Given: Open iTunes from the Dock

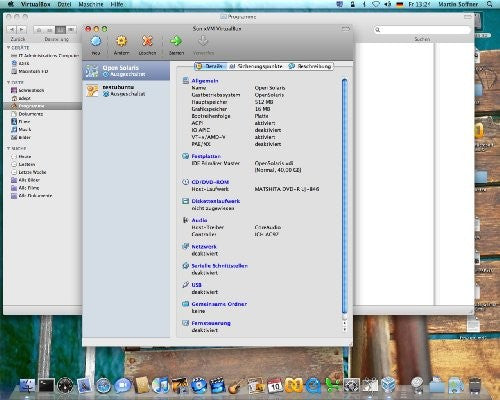Looking at the screenshot, I should tap(160, 385).
